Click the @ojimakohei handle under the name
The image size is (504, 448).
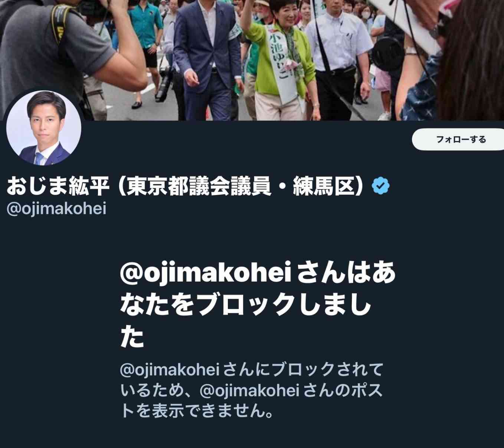tap(56, 208)
